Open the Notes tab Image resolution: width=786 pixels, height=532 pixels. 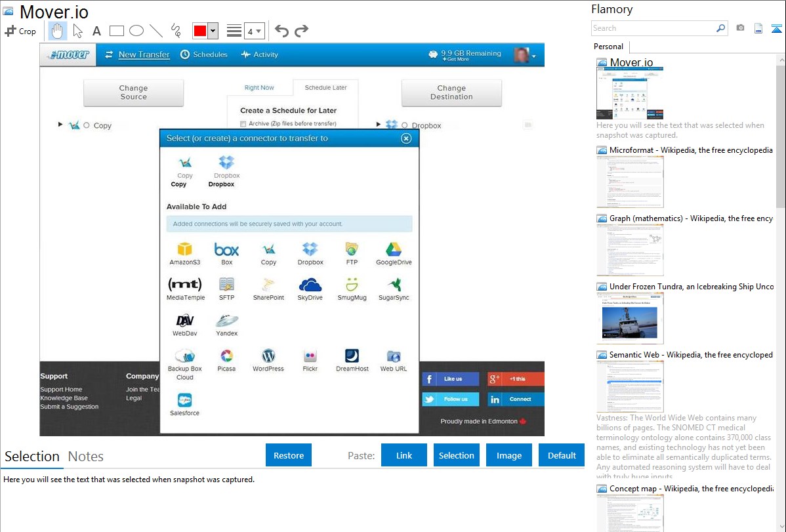tap(86, 457)
